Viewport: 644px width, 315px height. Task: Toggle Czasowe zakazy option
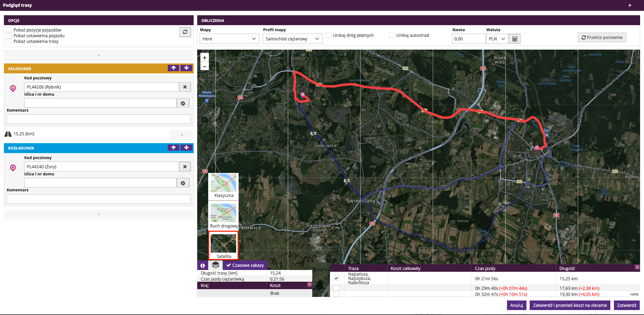245,265
